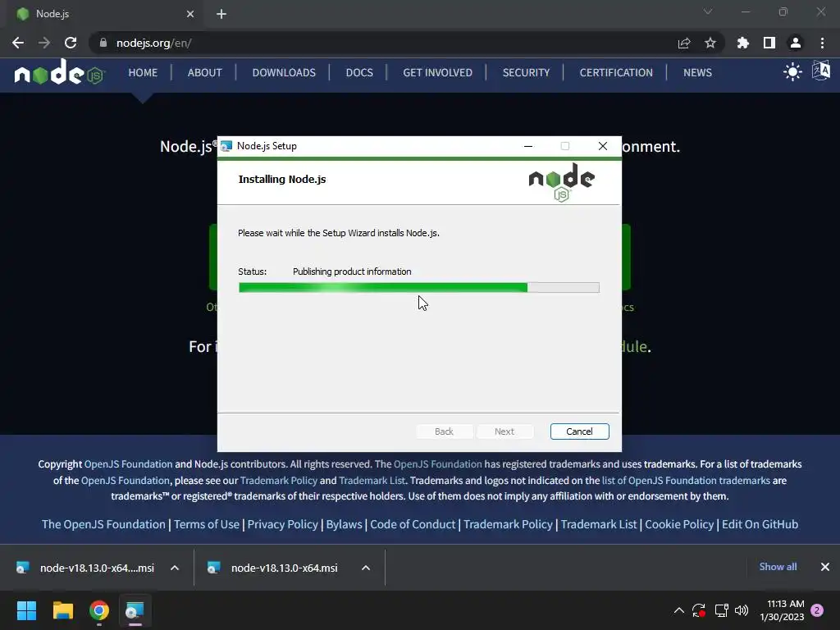Image resolution: width=840 pixels, height=630 pixels.
Task: Open the Cookie Policy footer link
Action: [x=679, y=524]
